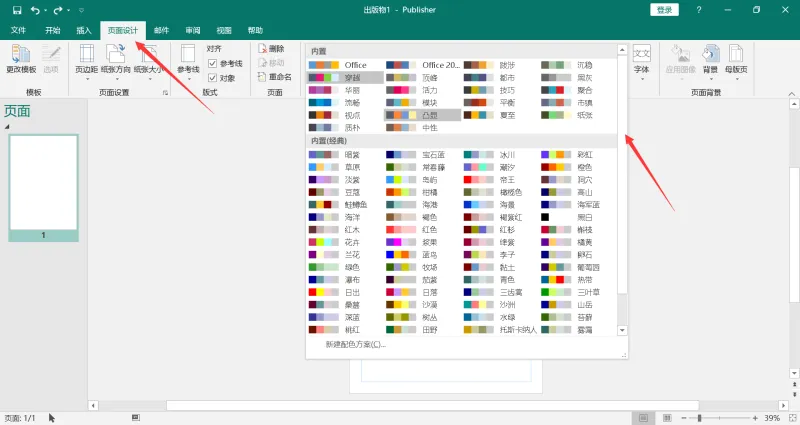800x425 pixels.
Task: Switch to the 视图 View tab
Action: pos(224,31)
